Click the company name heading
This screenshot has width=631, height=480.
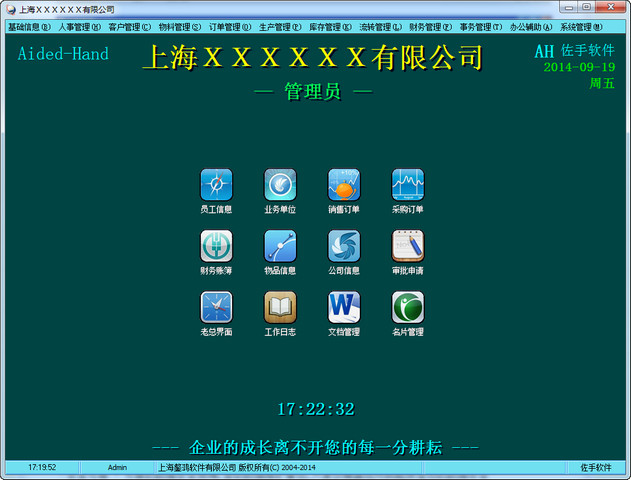[x=313, y=57]
